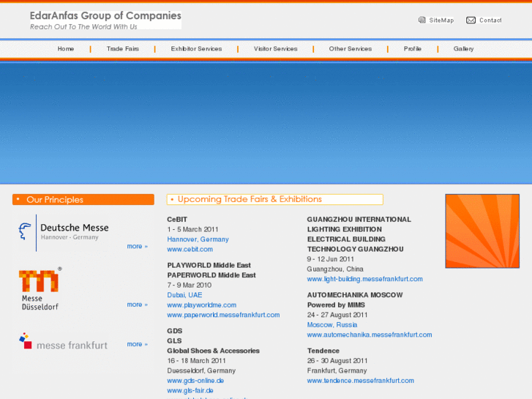This screenshot has height=399, width=532.
Task: Open the Visitor Services menu
Action: 275,49
